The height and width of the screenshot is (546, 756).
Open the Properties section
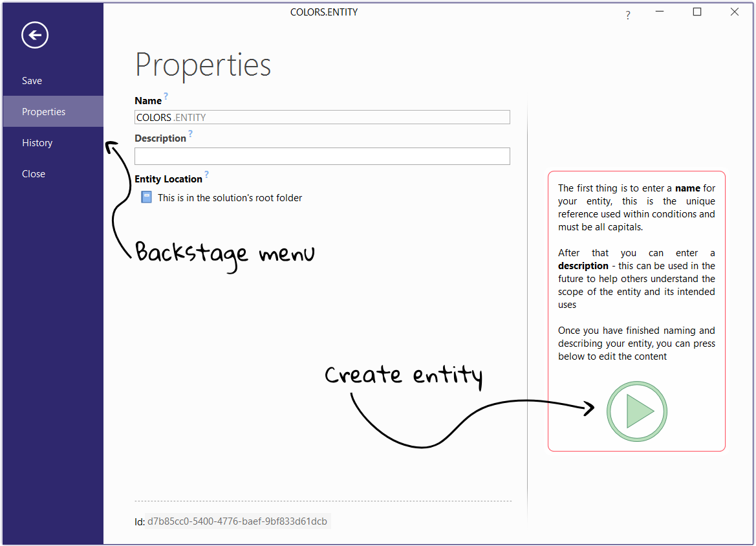[x=43, y=111]
